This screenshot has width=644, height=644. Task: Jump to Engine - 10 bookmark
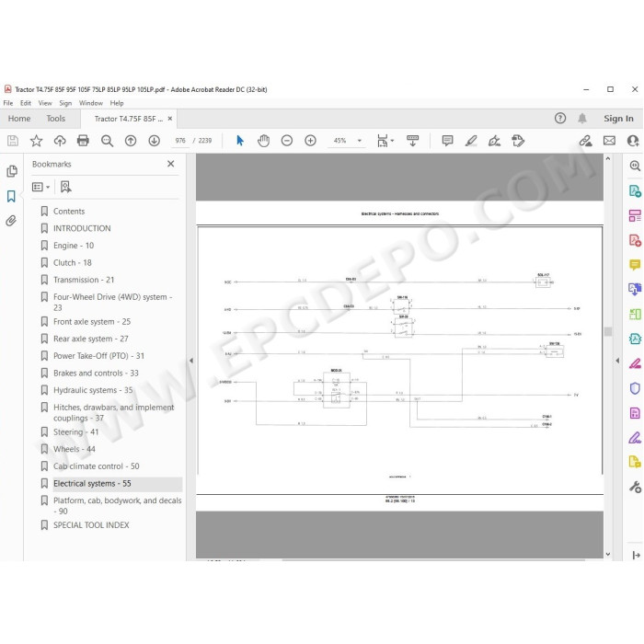tap(74, 246)
